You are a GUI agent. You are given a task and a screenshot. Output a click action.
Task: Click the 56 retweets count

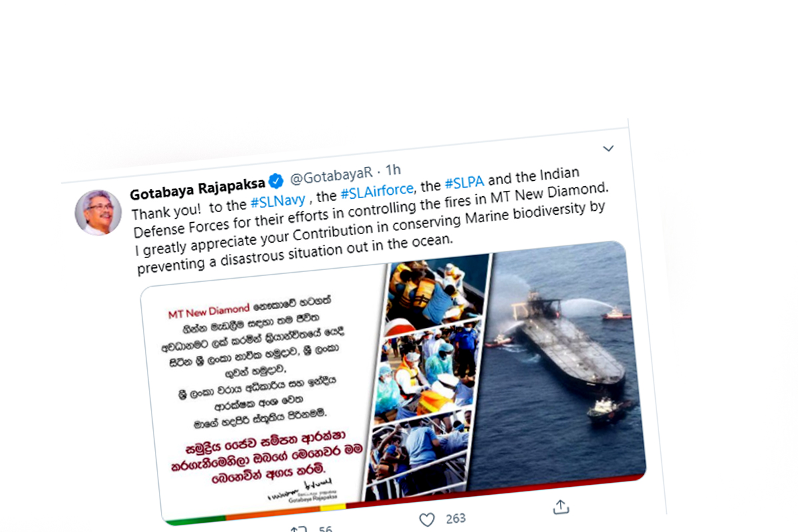point(325,529)
